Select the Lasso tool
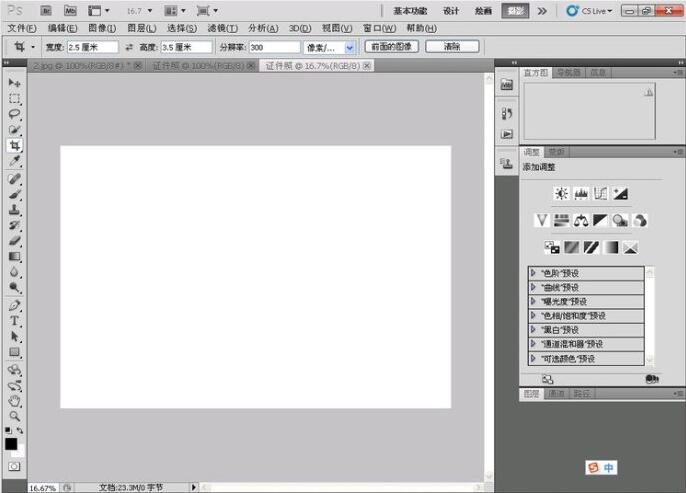Image resolution: width=686 pixels, height=493 pixels. click(15, 114)
